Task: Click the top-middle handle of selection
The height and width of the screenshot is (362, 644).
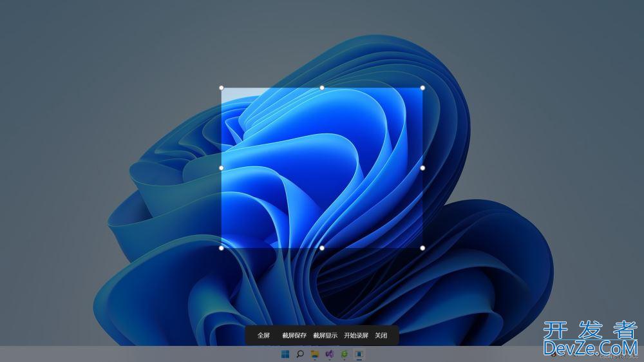Action: click(x=322, y=88)
